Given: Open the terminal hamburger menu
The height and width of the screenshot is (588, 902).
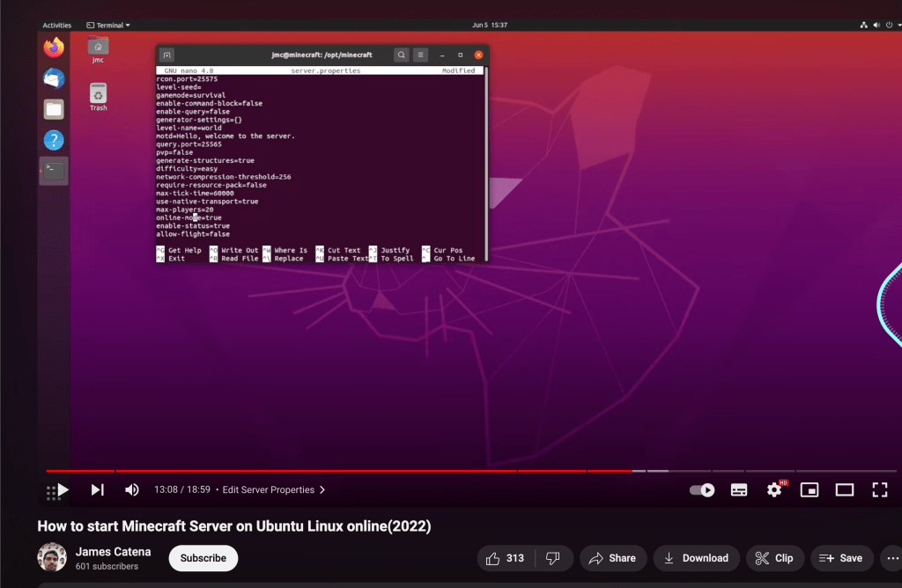Looking at the screenshot, I should pos(420,55).
